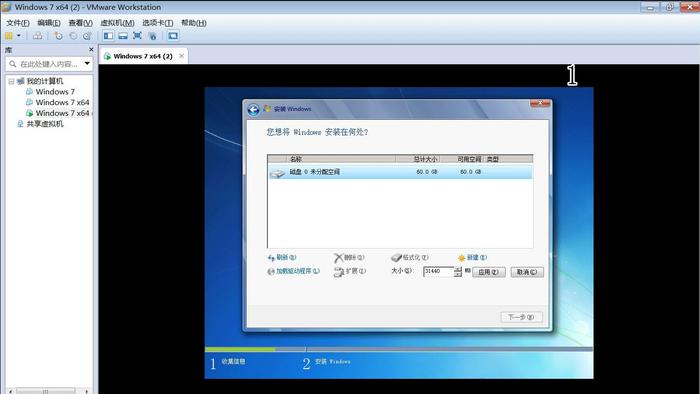Open the 帮助(H) menu
Screen dimensions: 700x394
pos(193,23)
